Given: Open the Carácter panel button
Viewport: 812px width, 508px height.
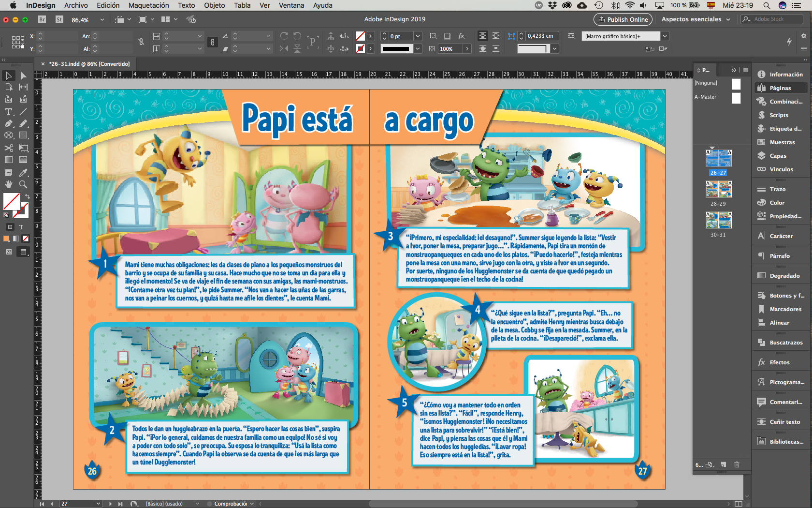Looking at the screenshot, I should 781,236.
